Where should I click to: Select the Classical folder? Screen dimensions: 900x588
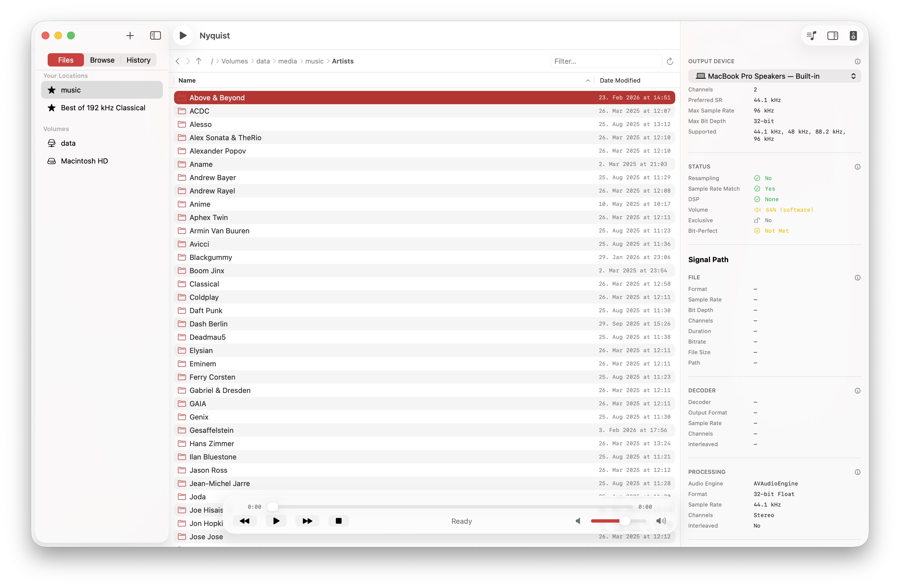pos(424,284)
